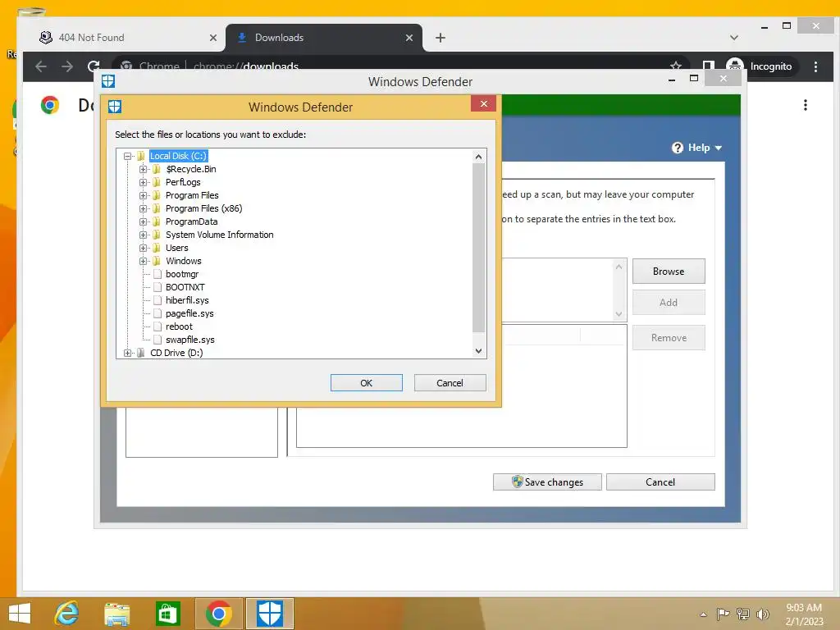Expand the PerfLogs folder node
This screenshot has width=840, height=630.
tap(143, 182)
